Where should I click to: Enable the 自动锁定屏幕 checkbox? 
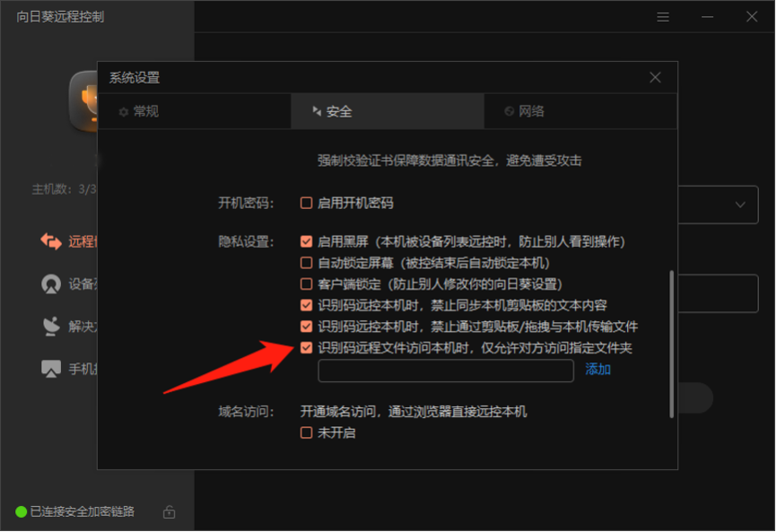[307, 263]
